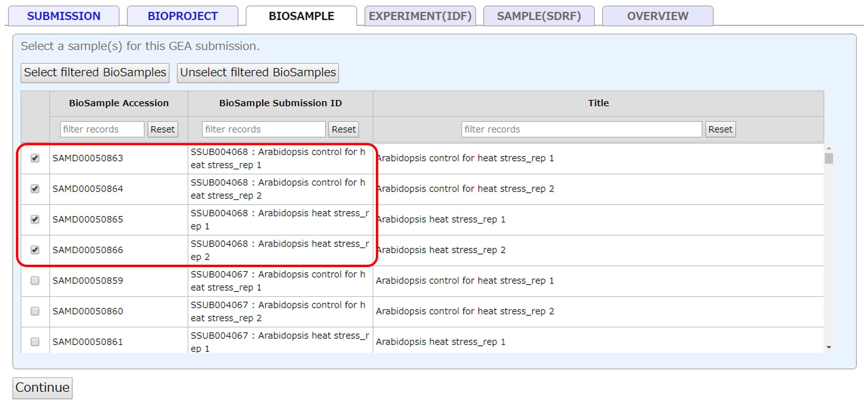Reset the BioSample Accession filter
The width and height of the screenshot is (868, 403).
(162, 129)
